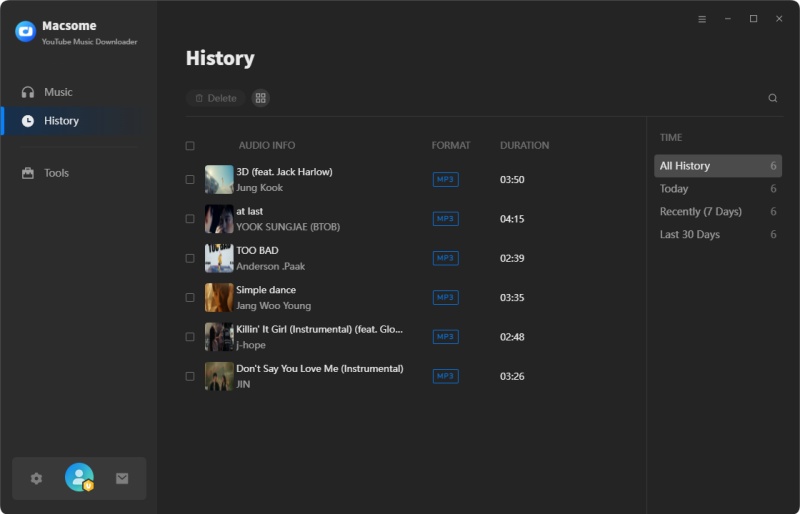
Task: Select the title '3D (feat. Jack Harlow)'
Action: (284, 172)
